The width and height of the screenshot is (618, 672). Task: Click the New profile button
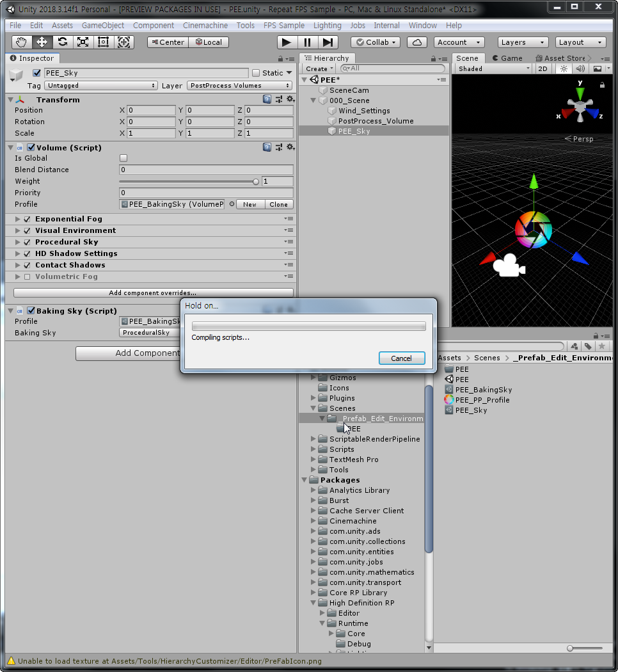click(x=250, y=204)
